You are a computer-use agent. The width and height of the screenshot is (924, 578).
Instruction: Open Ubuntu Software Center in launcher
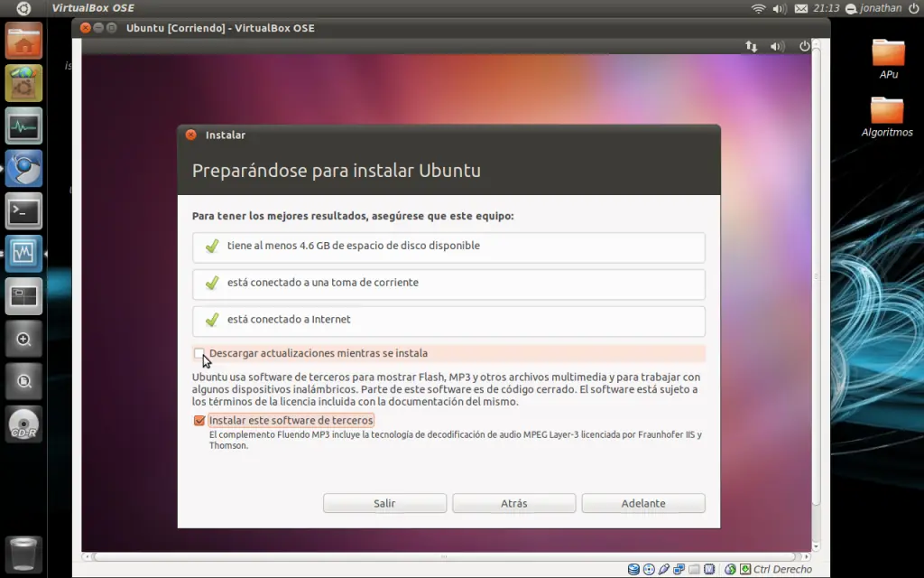pyautogui.click(x=23, y=83)
